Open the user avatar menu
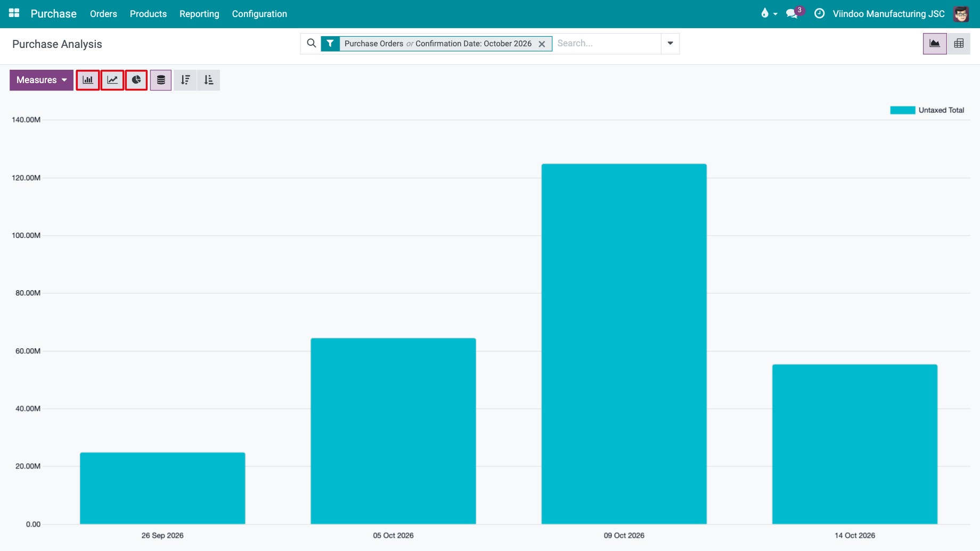This screenshot has height=551, width=980. coord(961,14)
